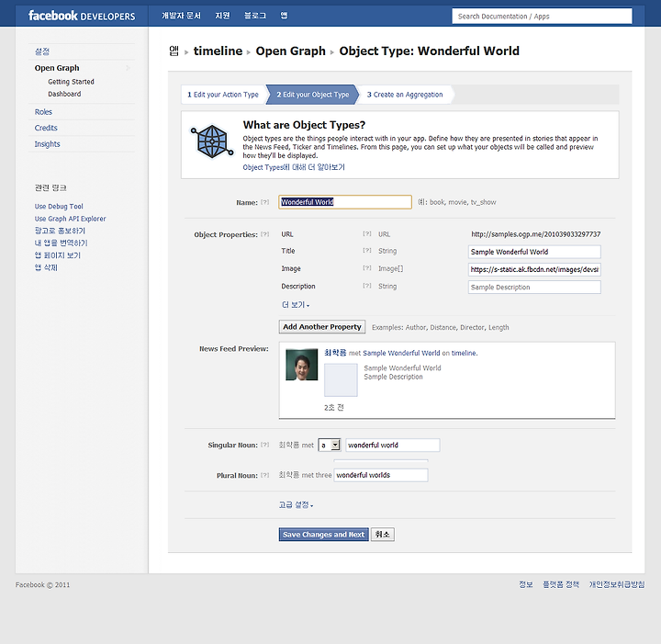This screenshot has width=661, height=644.
Task: Click the '설정' sidebar link
Action: click(42, 51)
